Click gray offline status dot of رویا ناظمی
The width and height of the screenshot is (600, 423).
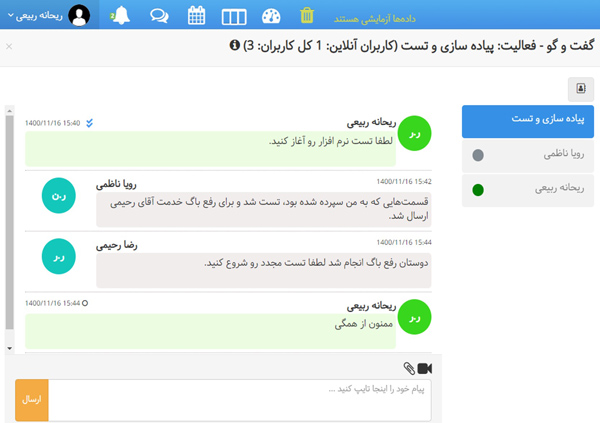click(478, 155)
